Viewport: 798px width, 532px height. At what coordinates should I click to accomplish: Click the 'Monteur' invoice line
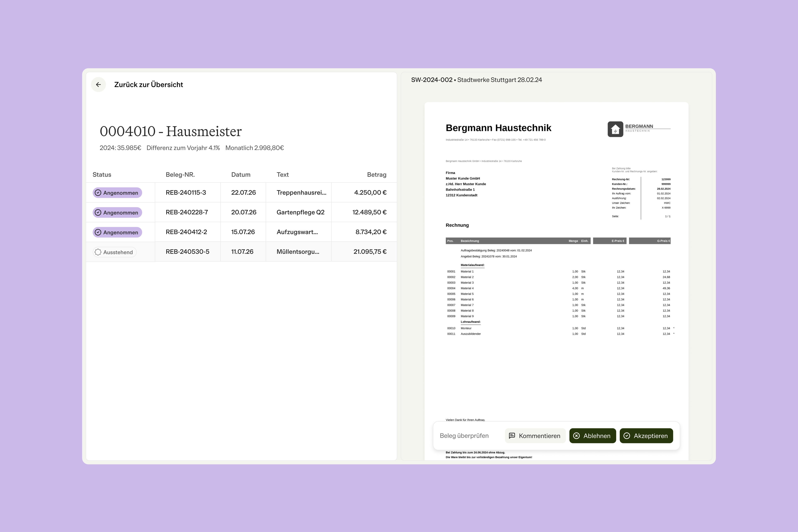click(560, 328)
